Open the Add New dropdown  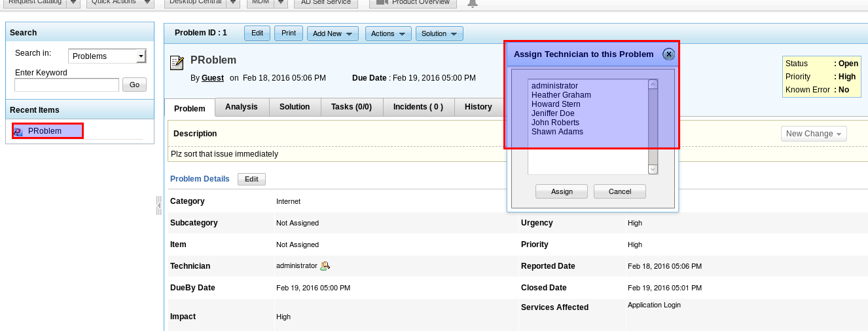click(333, 33)
